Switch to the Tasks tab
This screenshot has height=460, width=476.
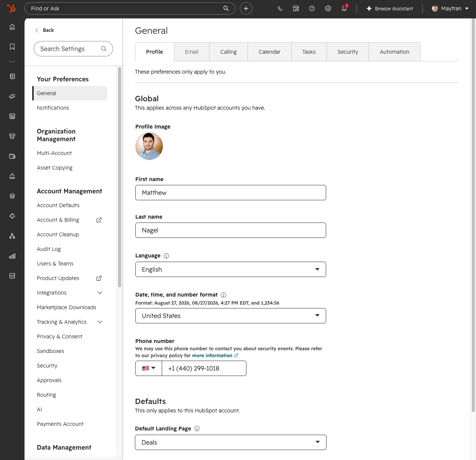pos(309,52)
